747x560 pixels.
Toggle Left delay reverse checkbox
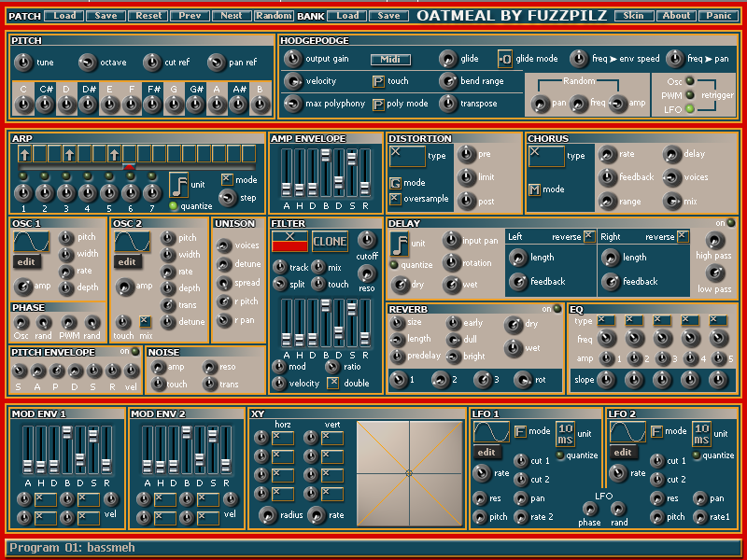[x=589, y=236]
